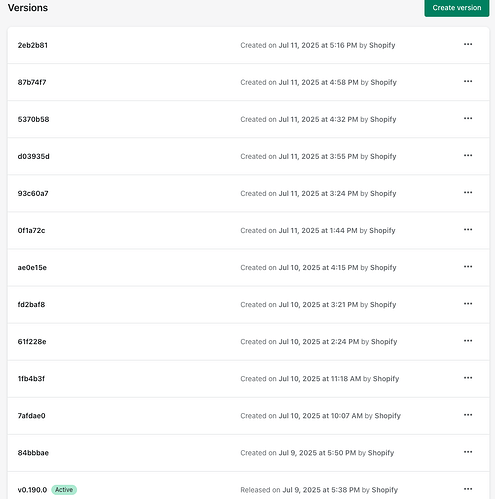Open the ellipsis menu for version 61f228e
This screenshot has width=495, height=499.
[x=468, y=340]
